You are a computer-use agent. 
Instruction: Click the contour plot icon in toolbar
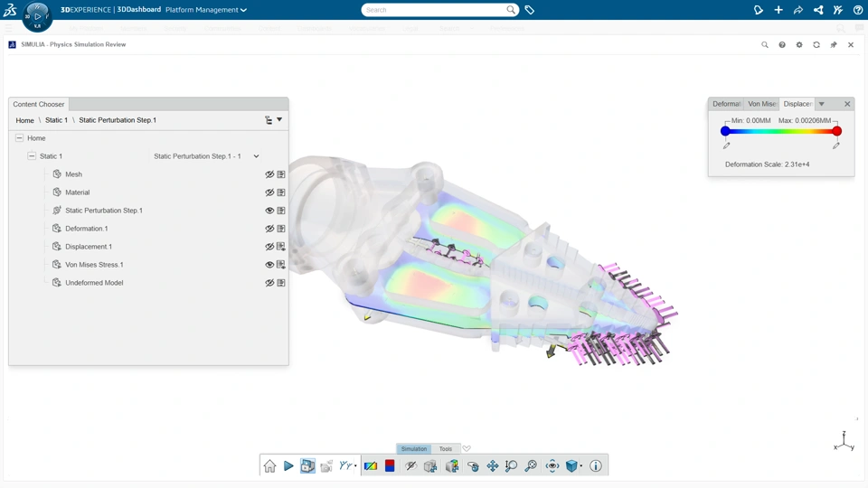pos(371,466)
